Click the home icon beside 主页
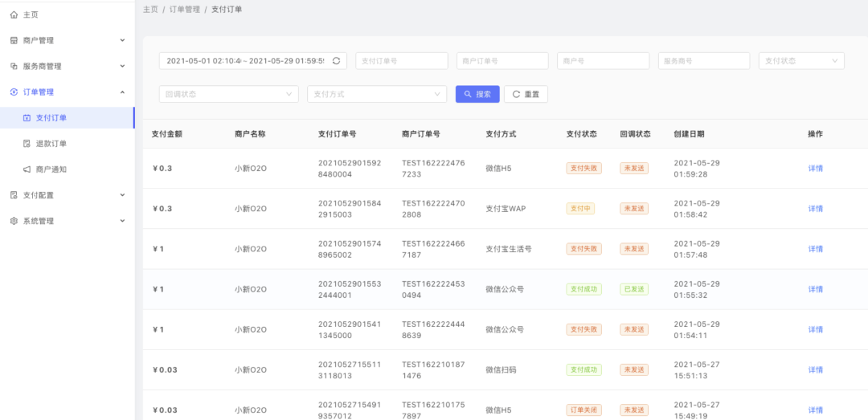Image resolution: width=868 pixels, height=420 pixels. pyautogui.click(x=14, y=14)
